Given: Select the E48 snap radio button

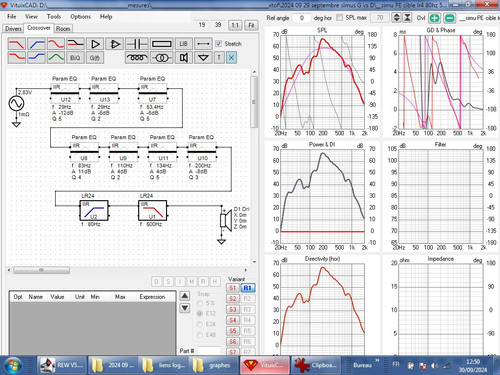Looking at the screenshot, I should pos(200,335).
